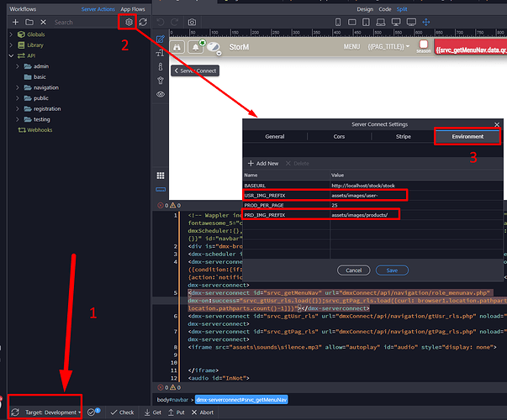
Task: Switch to Server Actions tab
Action: (x=98, y=9)
